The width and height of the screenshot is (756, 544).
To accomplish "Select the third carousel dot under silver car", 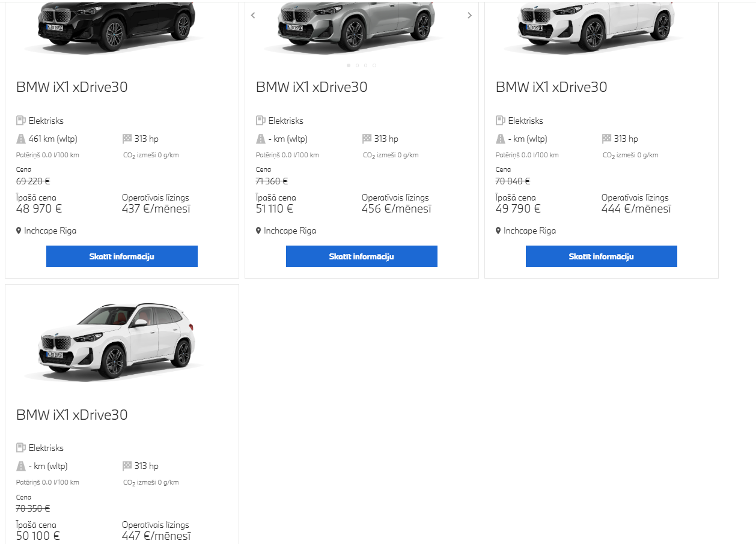I will [x=365, y=65].
